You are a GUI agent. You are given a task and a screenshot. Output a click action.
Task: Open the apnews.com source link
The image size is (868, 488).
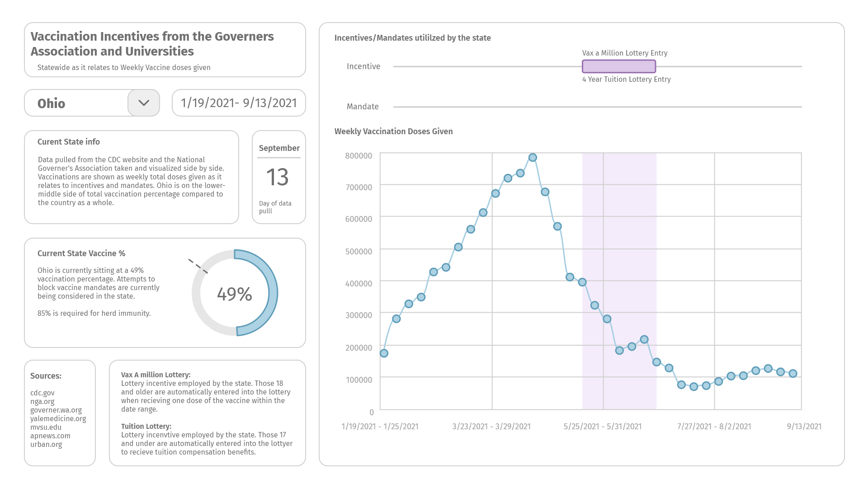[50, 436]
